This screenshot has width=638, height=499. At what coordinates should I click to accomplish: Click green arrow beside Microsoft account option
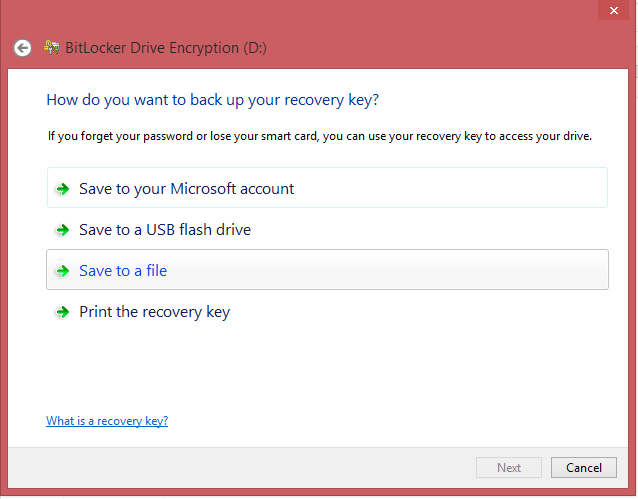[x=63, y=189]
